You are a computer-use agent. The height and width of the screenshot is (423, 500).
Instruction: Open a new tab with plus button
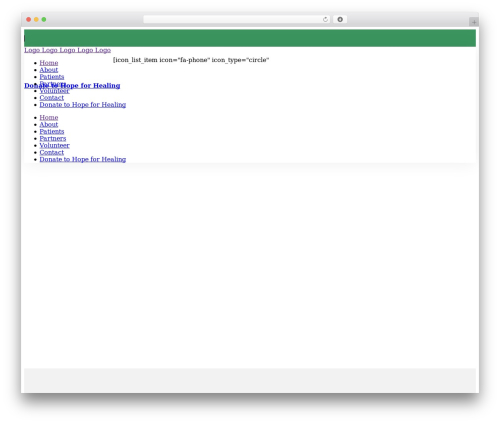coord(474,22)
